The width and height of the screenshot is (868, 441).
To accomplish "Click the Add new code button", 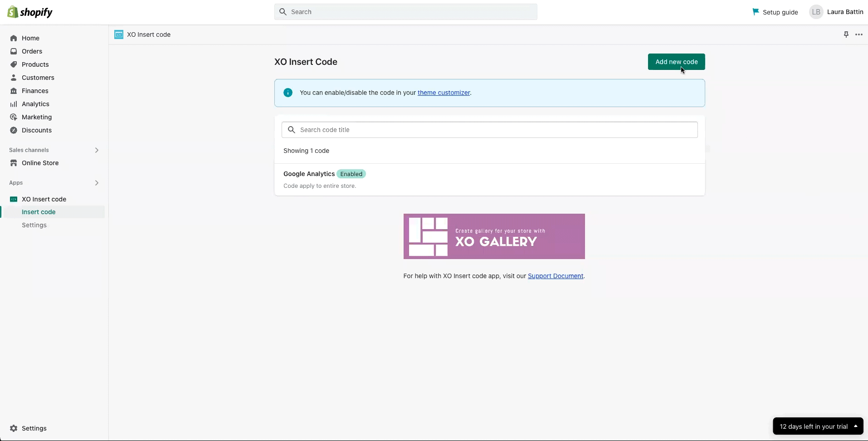I will click(676, 62).
